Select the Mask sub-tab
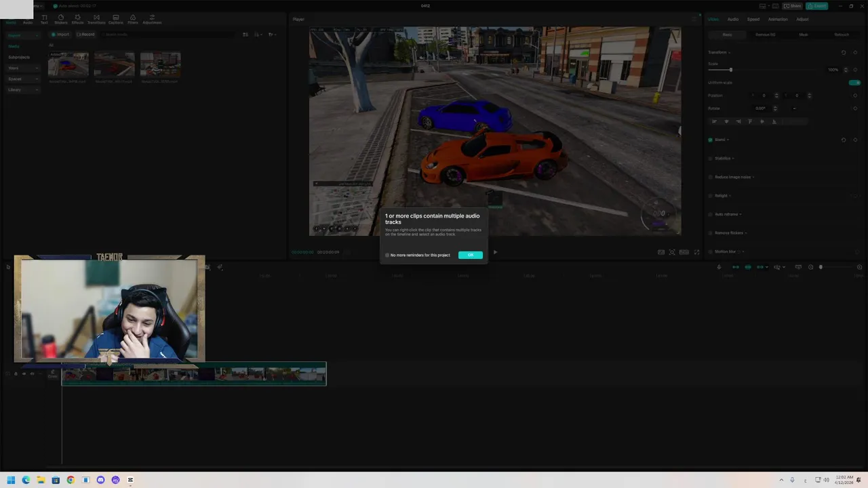 [x=804, y=35]
